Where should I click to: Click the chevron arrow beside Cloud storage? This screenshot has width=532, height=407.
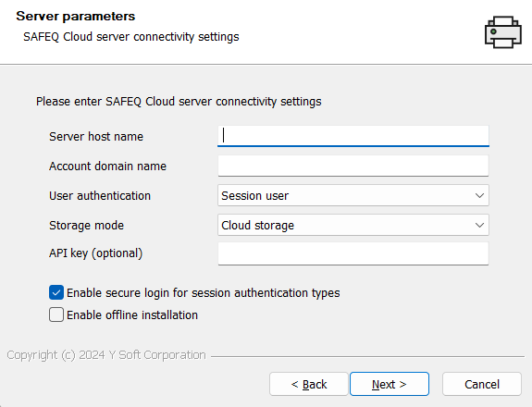(479, 225)
